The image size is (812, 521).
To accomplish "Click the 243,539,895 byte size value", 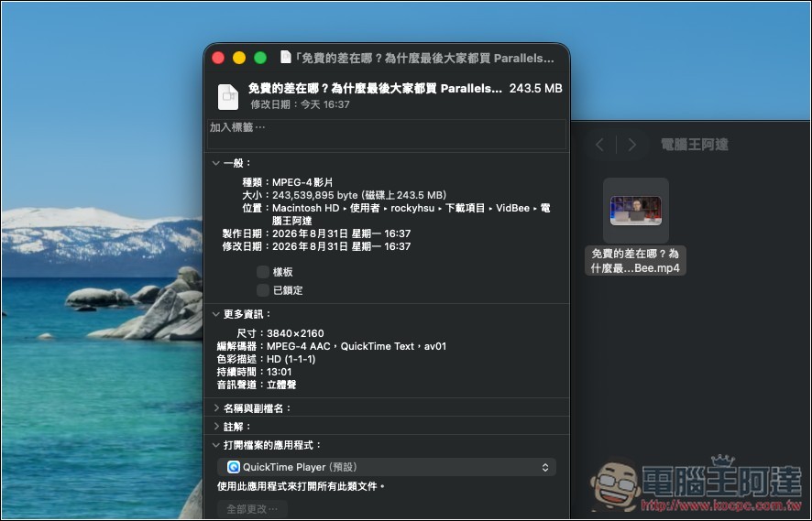I will 359,195.
